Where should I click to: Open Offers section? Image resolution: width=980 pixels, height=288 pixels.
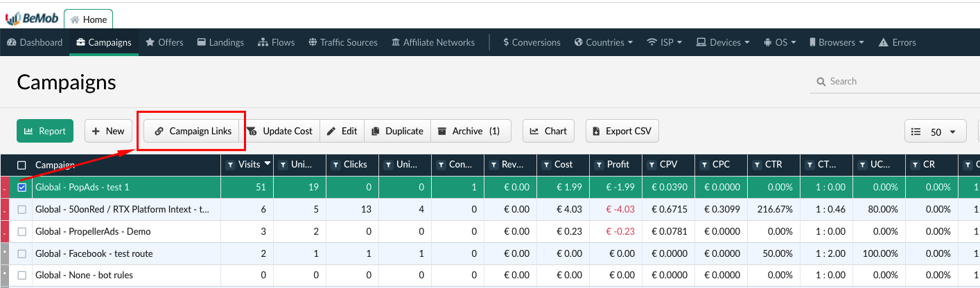coord(164,42)
